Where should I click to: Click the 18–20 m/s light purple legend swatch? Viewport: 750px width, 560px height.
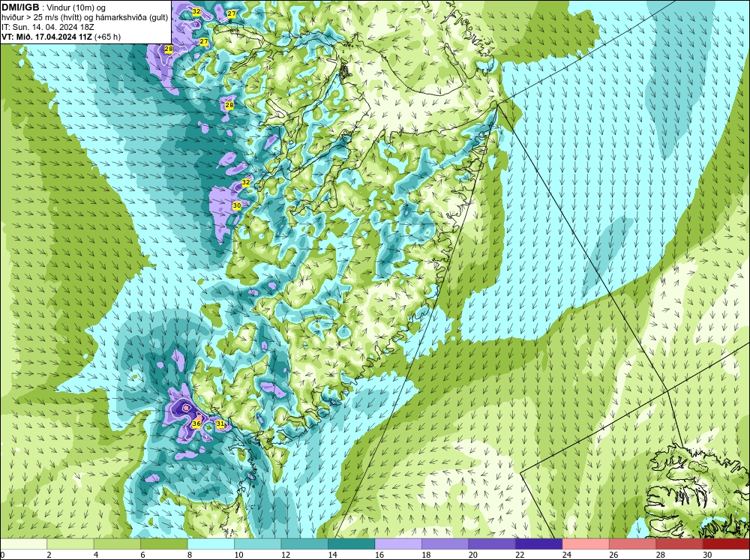click(x=445, y=544)
